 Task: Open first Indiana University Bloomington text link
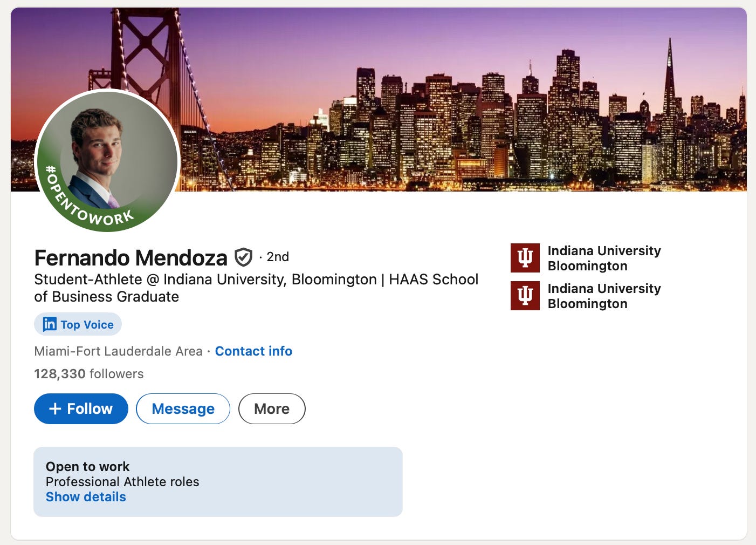pos(604,258)
